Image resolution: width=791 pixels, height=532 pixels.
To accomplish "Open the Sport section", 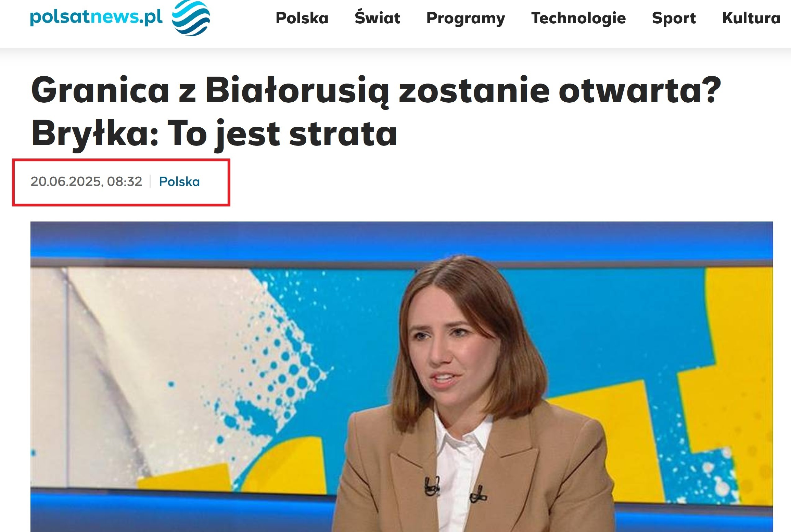I will (674, 18).
